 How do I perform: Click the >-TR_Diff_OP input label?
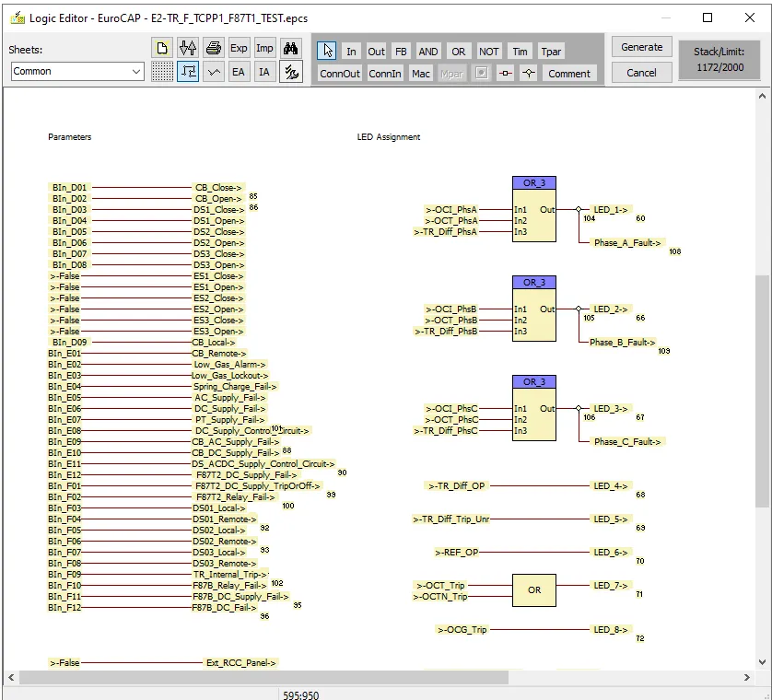tap(456, 486)
